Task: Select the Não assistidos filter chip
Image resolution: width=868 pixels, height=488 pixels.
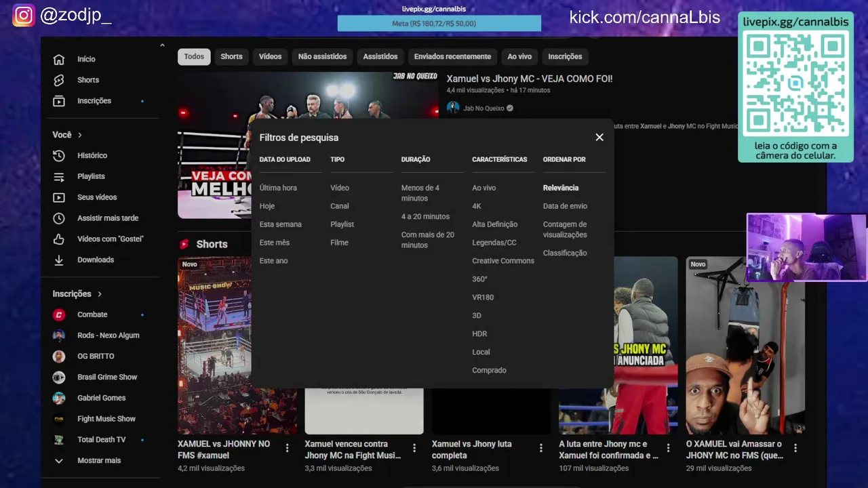Action: (x=322, y=57)
